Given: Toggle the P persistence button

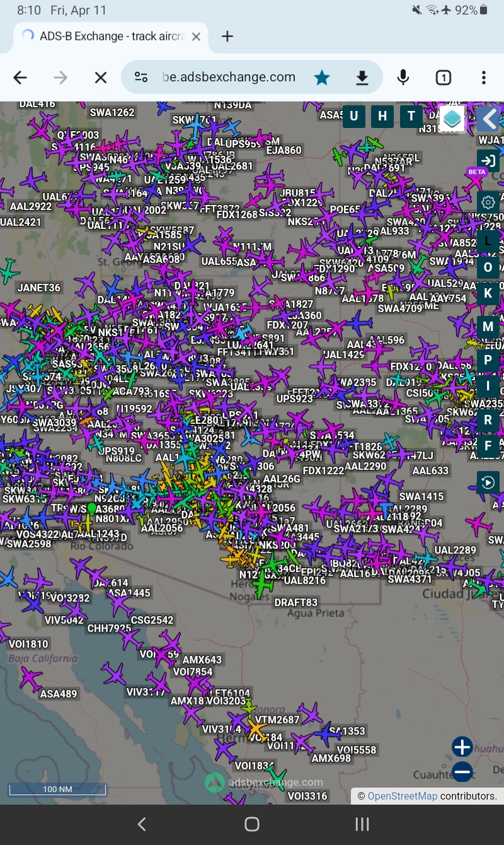Looking at the screenshot, I should pos(488,360).
